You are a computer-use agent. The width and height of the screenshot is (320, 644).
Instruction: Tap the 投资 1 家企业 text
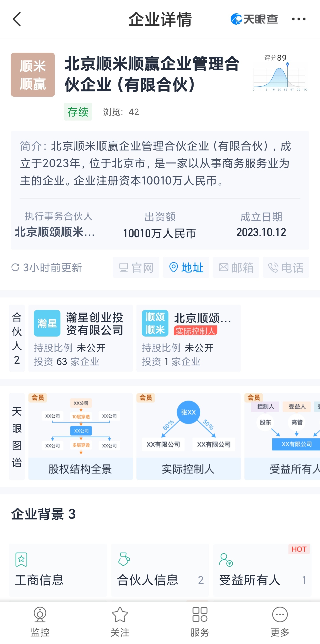pyautogui.click(x=171, y=361)
